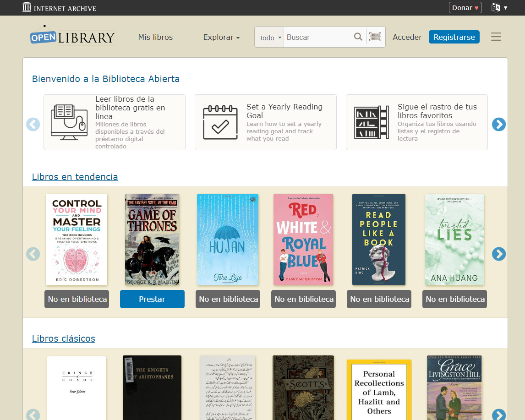Open the Open Library home logo
Screen dimensions: 525x420
72,36
